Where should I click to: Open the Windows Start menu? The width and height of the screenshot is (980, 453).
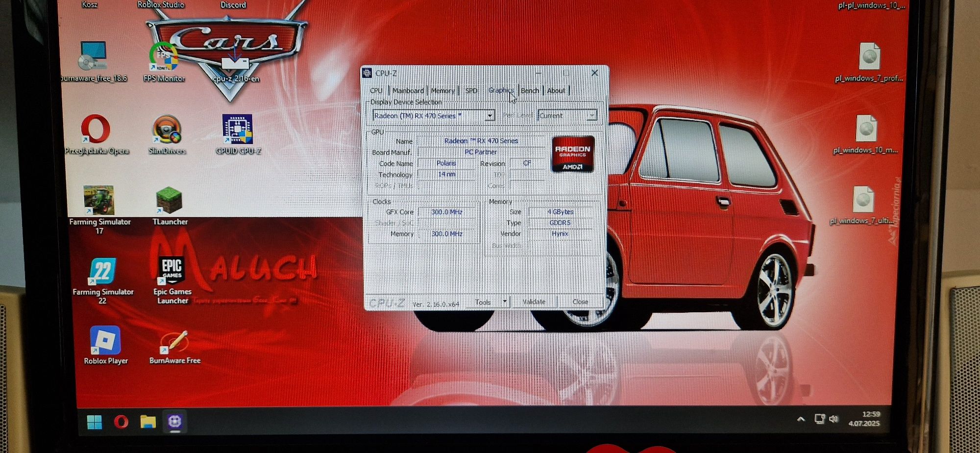[x=94, y=422]
